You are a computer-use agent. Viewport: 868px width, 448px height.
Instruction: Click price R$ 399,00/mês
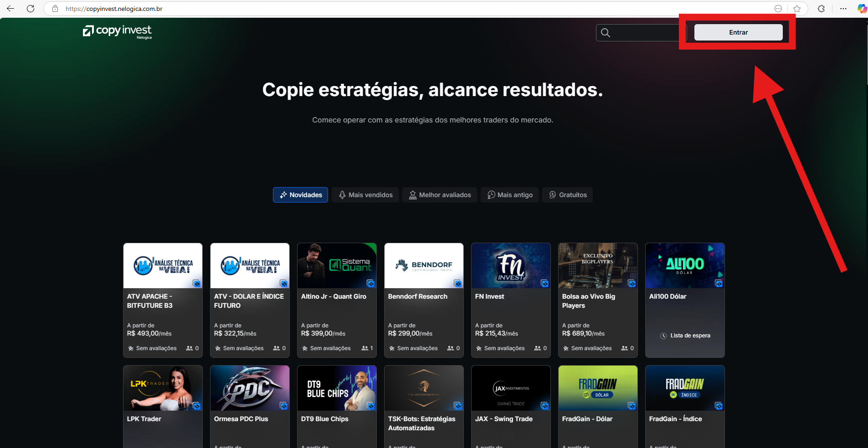[x=323, y=334]
